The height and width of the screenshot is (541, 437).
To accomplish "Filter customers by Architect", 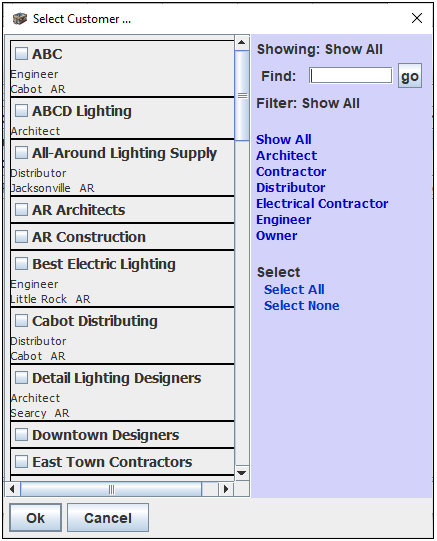I will pyautogui.click(x=286, y=156).
